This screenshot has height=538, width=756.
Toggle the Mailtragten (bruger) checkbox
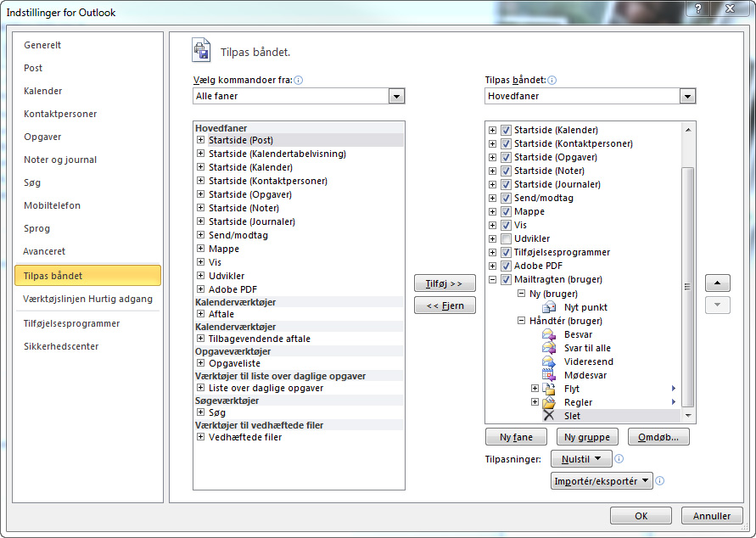[506, 279]
